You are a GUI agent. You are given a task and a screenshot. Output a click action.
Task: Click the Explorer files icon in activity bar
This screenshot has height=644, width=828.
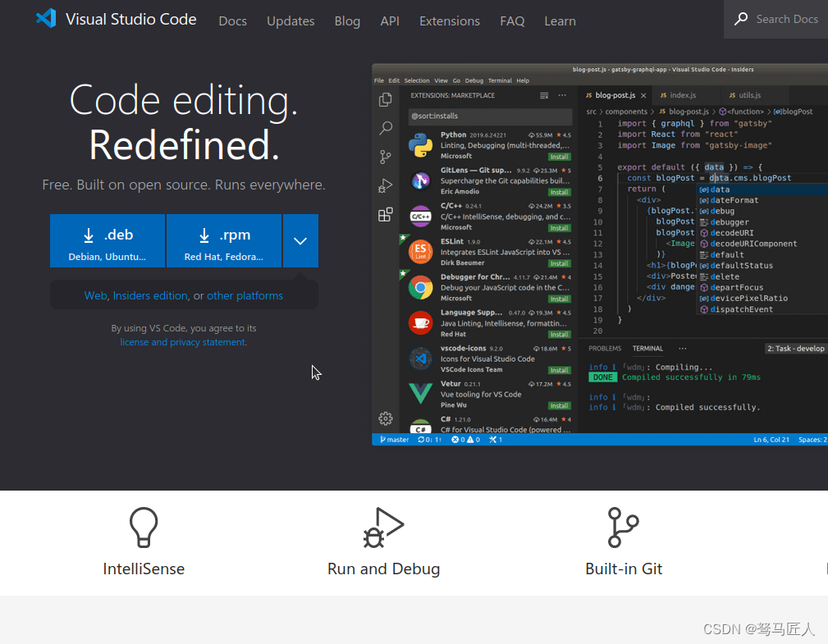[386, 99]
